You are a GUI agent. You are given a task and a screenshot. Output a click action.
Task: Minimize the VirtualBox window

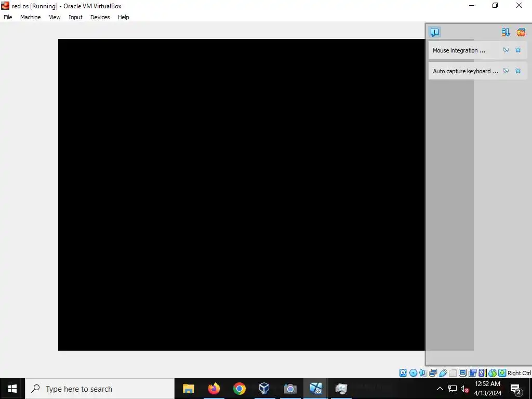point(472,5)
